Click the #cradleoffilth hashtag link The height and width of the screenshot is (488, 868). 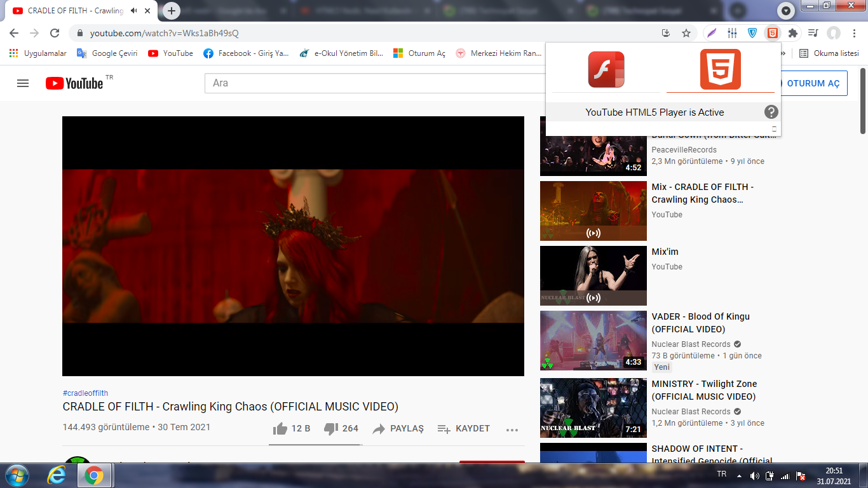(x=85, y=393)
